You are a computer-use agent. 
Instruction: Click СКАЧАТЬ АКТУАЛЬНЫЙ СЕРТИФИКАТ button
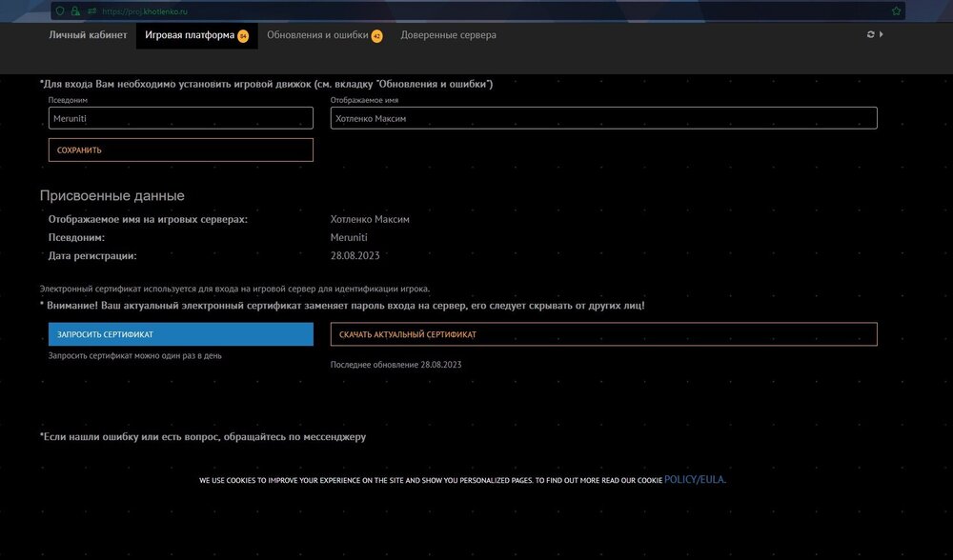603,334
